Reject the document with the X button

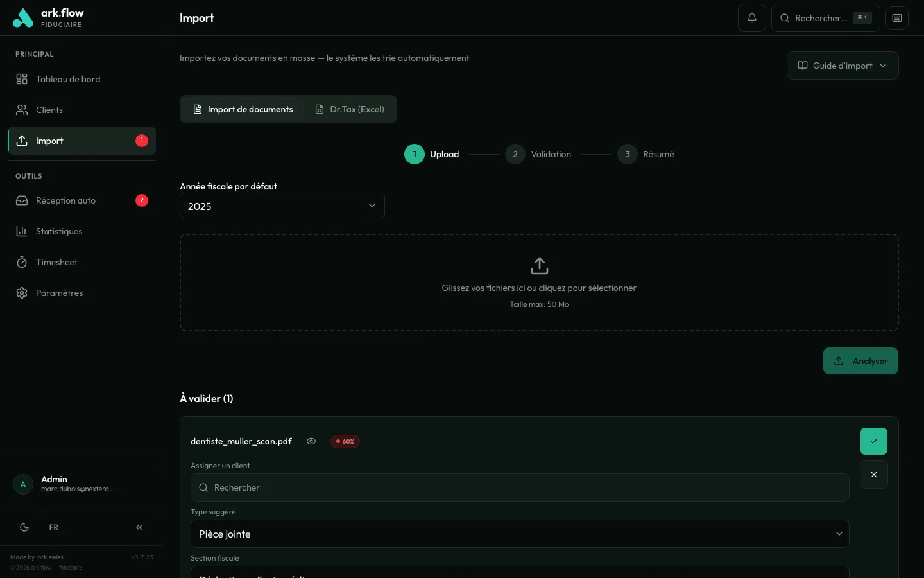[x=873, y=475]
